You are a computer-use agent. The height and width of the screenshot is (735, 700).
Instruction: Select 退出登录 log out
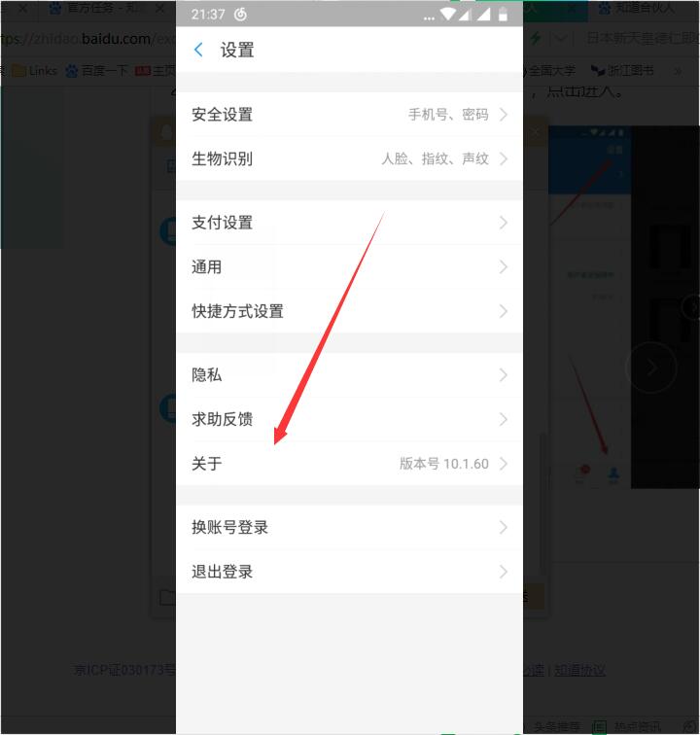point(349,572)
